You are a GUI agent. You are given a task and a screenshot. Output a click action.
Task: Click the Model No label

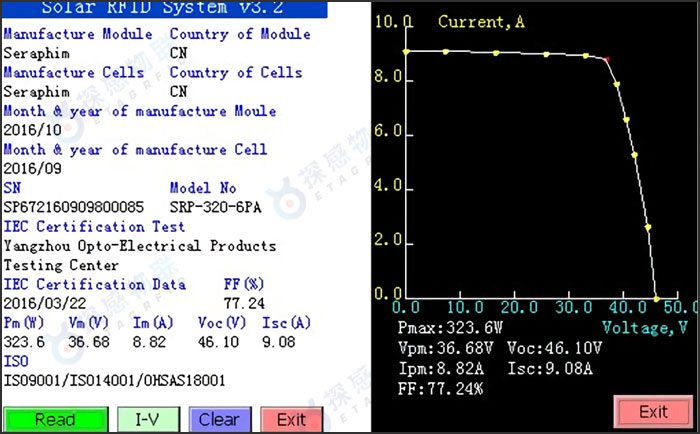203,188
